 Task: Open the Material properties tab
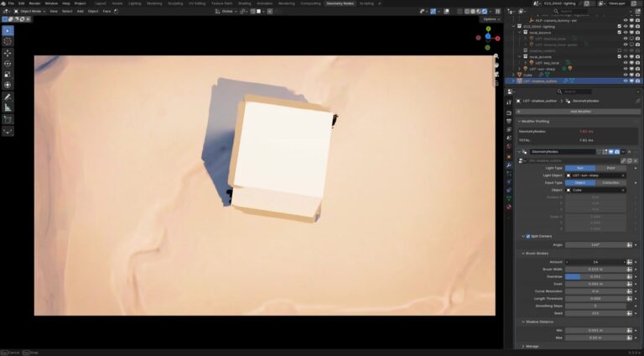(x=509, y=207)
